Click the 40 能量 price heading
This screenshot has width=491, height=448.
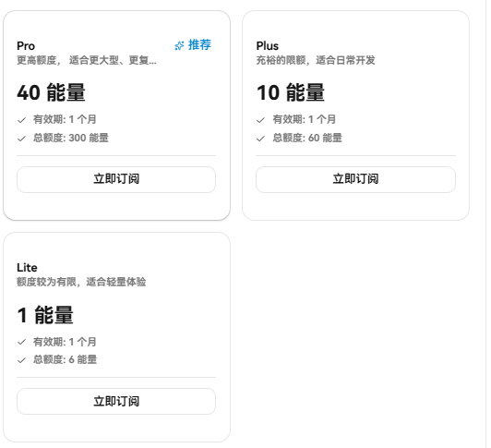[51, 92]
